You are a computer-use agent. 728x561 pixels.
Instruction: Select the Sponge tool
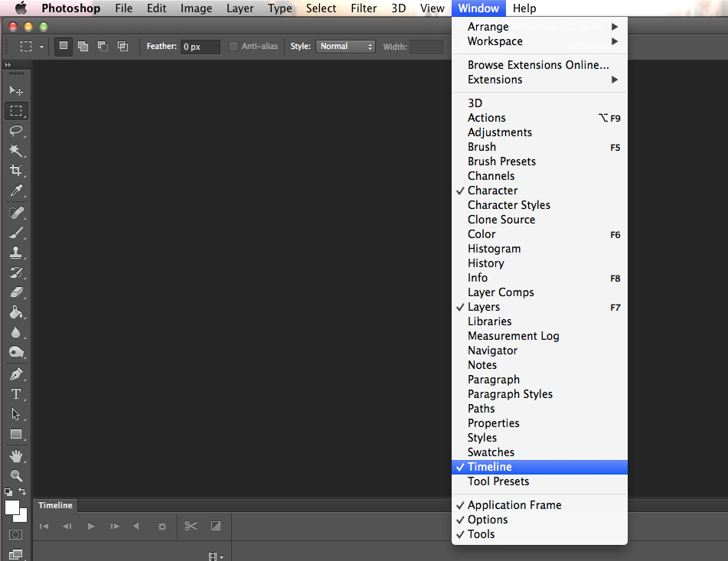tap(16, 352)
